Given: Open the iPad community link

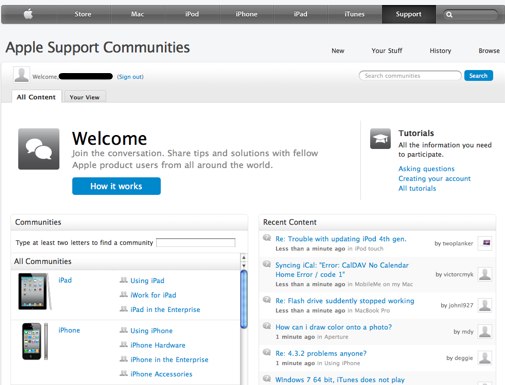Looking at the screenshot, I should click(x=65, y=280).
